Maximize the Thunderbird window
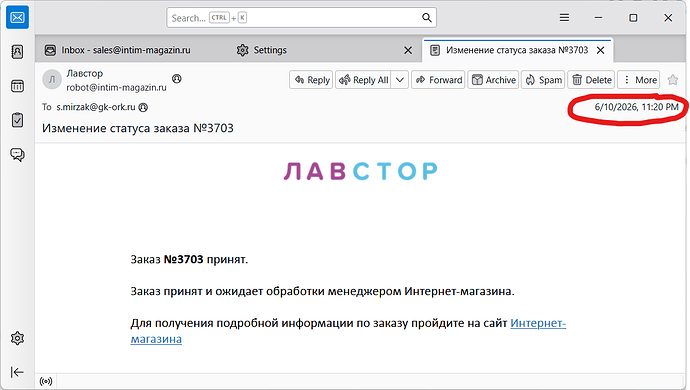The image size is (690, 390). [x=633, y=18]
